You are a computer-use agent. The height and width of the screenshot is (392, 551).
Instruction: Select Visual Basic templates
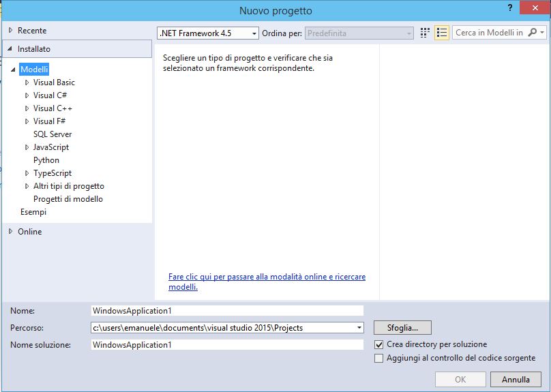pos(54,82)
